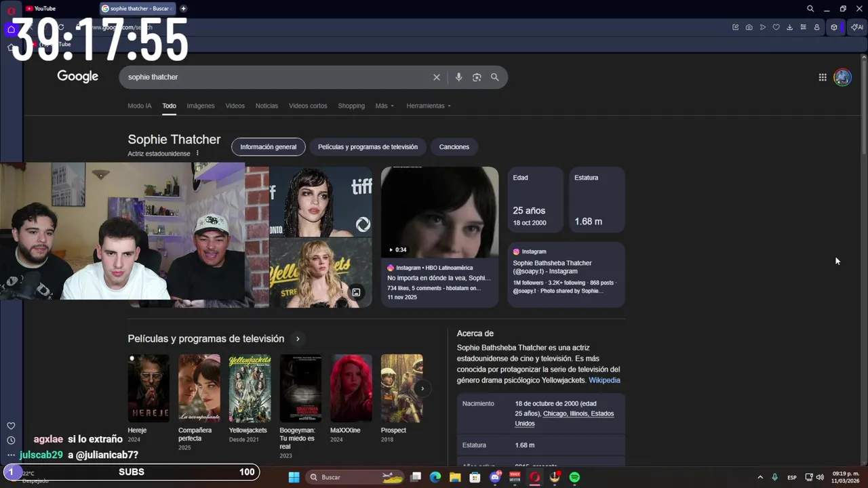868x488 pixels.
Task: Open the Google apps grid
Action: click(823, 77)
